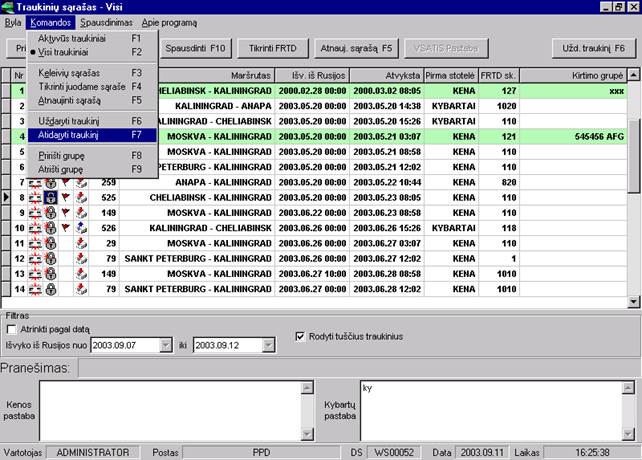Click the red flag icon in row 9
Viewport: 642px width, 460px height.
[x=66, y=213]
